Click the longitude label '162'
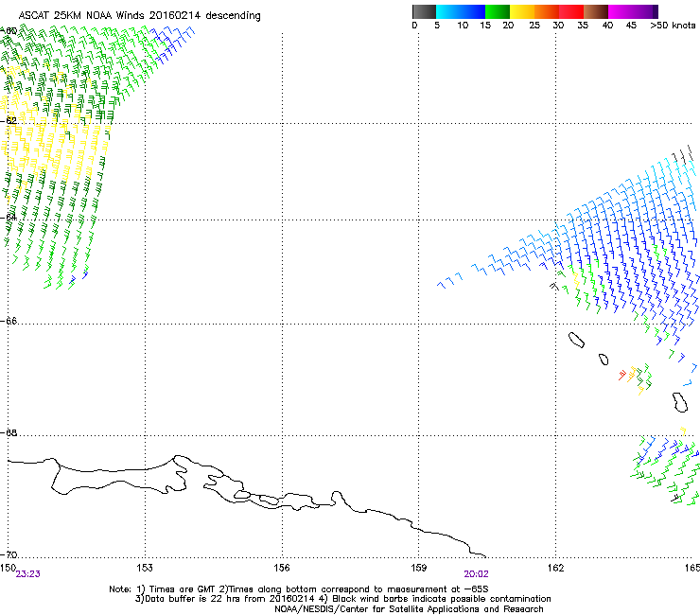 click(x=555, y=568)
